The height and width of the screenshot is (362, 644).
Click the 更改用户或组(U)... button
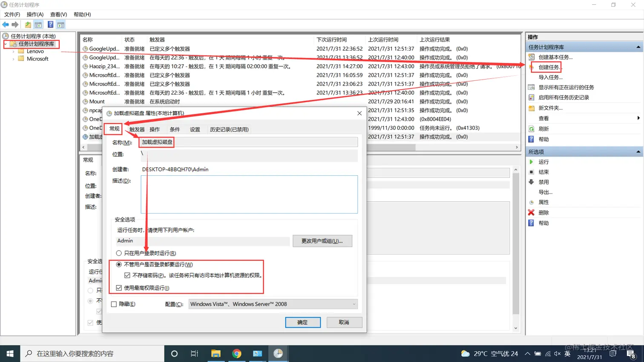coord(322,241)
